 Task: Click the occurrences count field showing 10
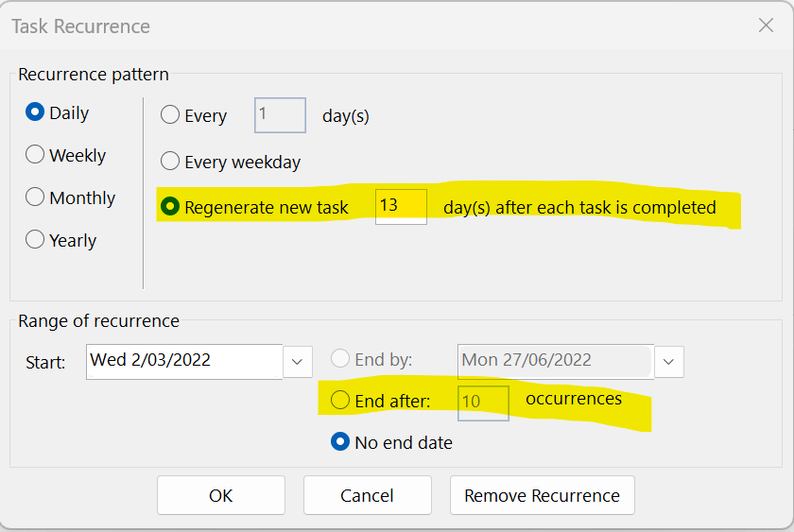[484, 403]
